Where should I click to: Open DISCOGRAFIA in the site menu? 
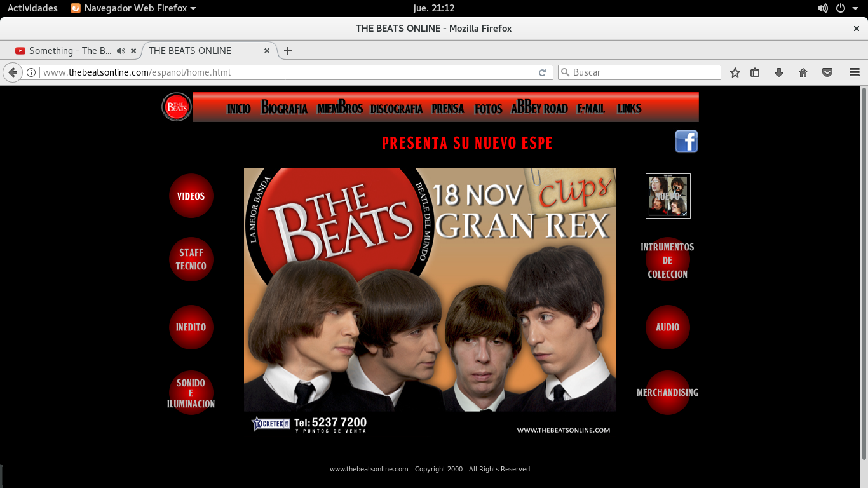[x=397, y=109]
